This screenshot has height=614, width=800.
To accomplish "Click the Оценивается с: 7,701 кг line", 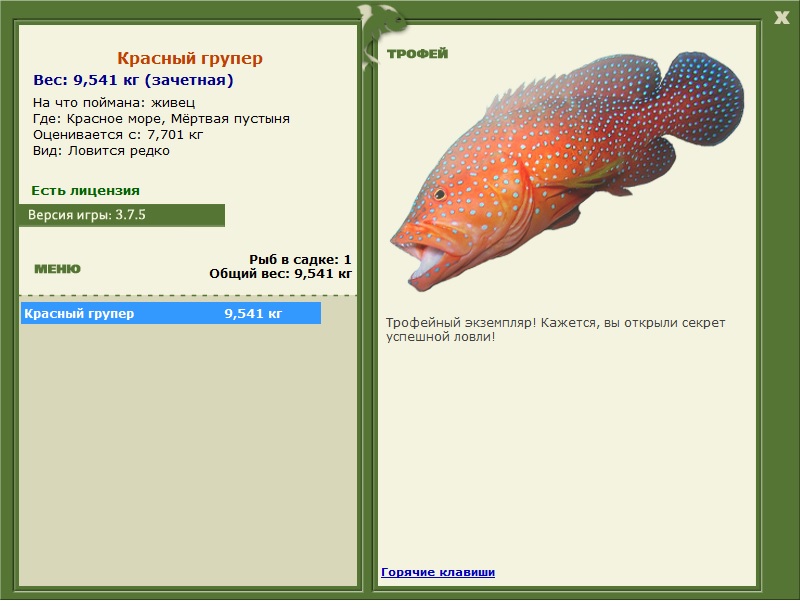I will pyautogui.click(x=118, y=135).
